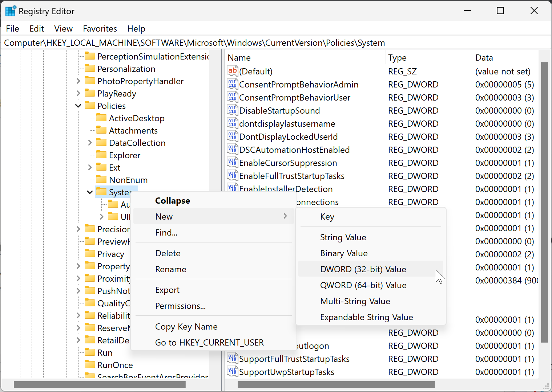This screenshot has width=552, height=392.
Task: Click the SupportUwpStartupTasks DWORD icon
Action: point(233,372)
